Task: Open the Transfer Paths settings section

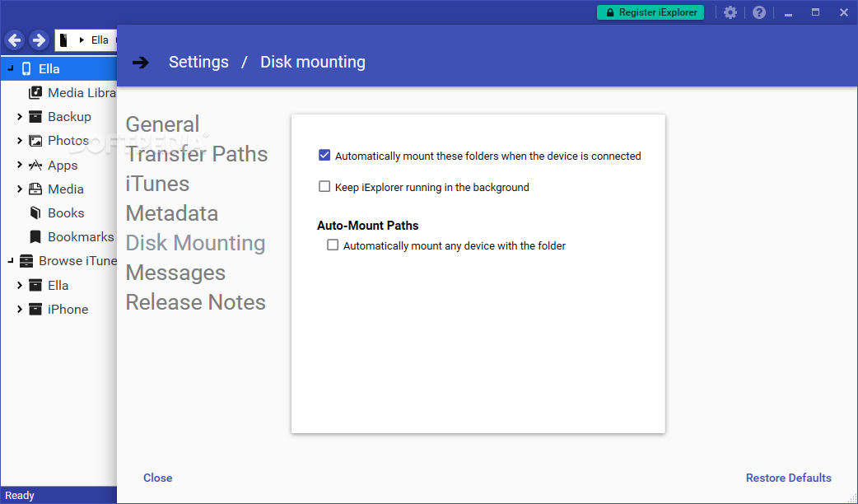Action: (x=197, y=154)
